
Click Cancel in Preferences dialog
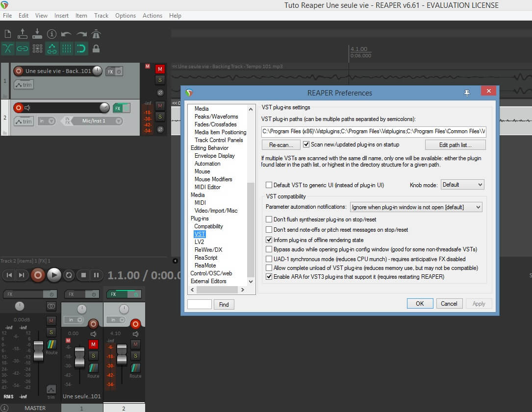[x=449, y=304]
